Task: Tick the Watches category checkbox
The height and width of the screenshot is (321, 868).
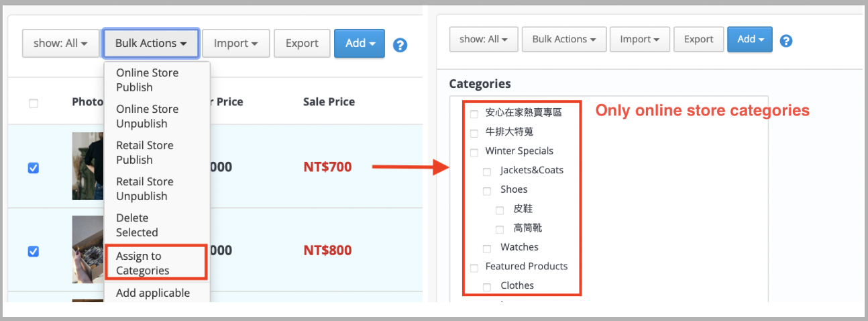Action: (x=487, y=248)
